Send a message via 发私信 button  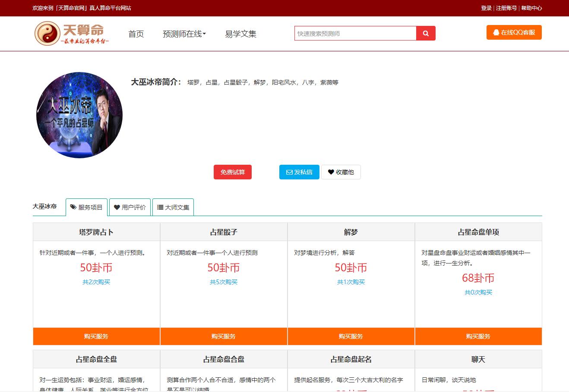click(299, 172)
